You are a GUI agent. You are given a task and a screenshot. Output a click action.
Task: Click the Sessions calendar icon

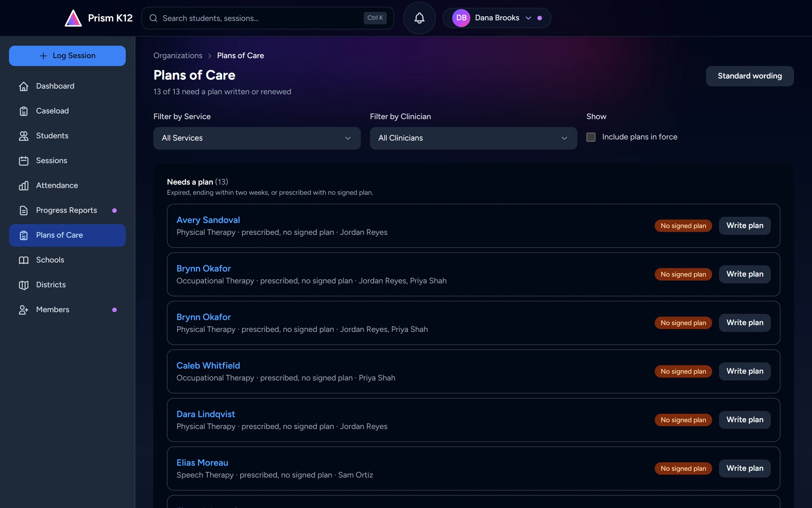pyautogui.click(x=23, y=161)
